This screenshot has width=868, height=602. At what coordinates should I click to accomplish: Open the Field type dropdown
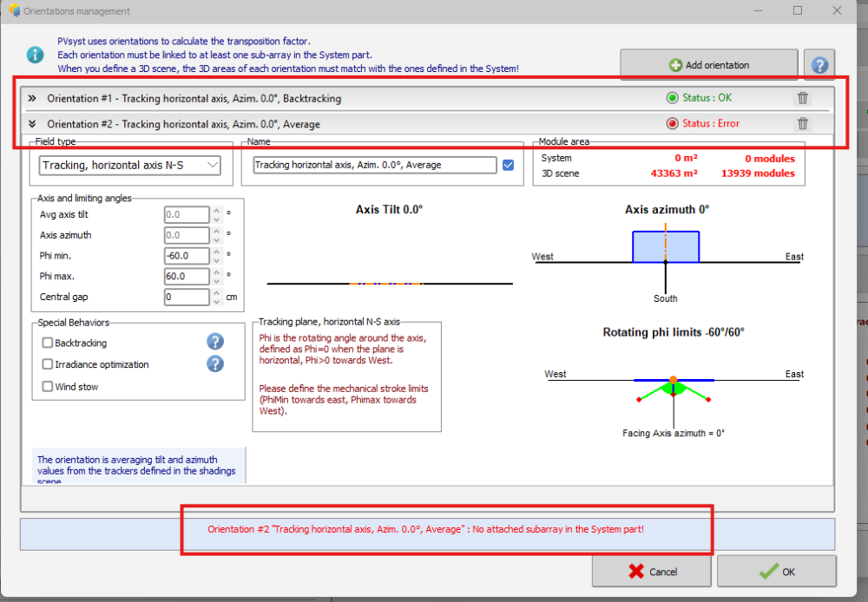[130, 165]
